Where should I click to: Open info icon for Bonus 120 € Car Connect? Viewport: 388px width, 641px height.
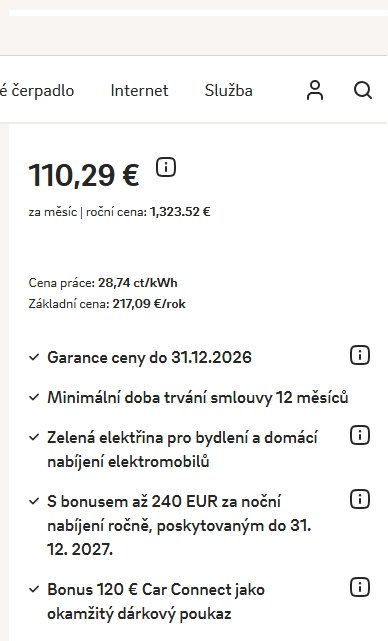[x=360, y=587]
